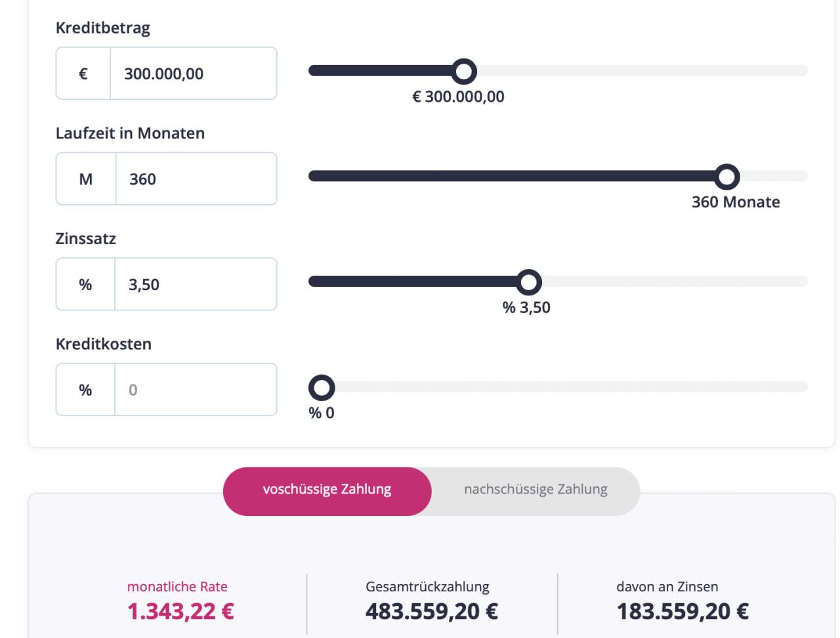Click the euro symbol in Kreditbetrag field

(x=83, y=74)
